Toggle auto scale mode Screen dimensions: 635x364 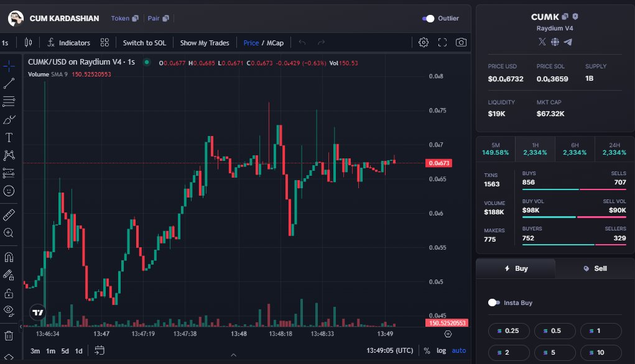[459, 351]
